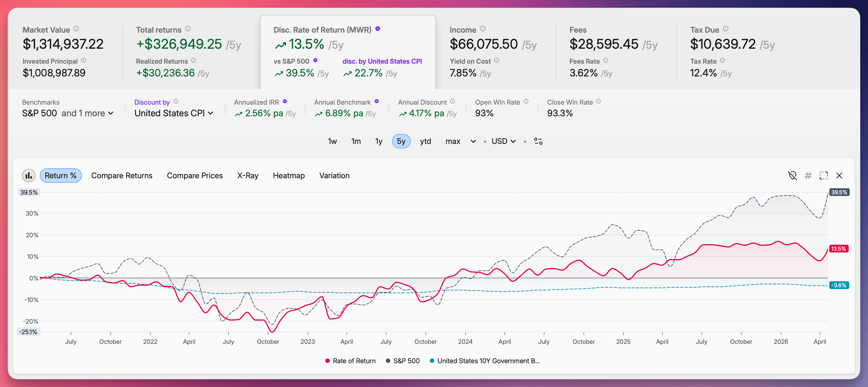Open the X-Ray view
The image size is (868, 387).
pos(248,175)
